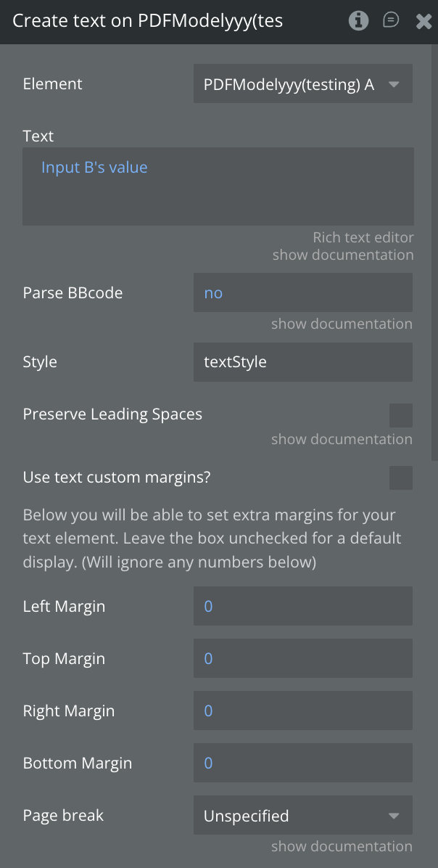
Task: Edit the Left Margin field
Action: 302,607
